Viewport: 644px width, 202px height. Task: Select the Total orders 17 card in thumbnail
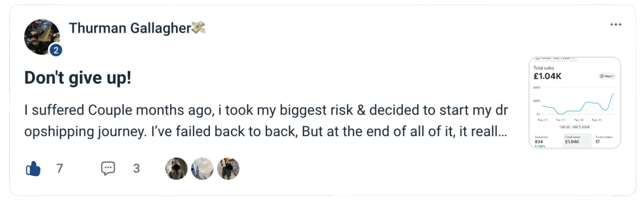pyautogui.click(x=604, y=141)
